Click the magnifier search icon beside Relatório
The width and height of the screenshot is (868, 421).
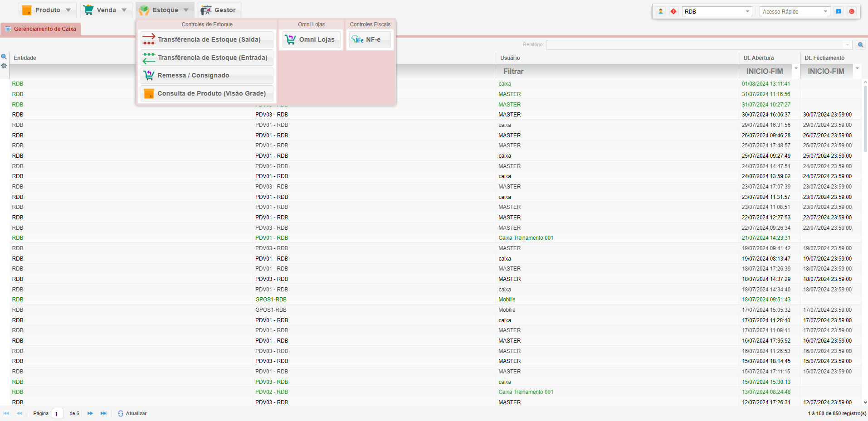click(860, 45)
